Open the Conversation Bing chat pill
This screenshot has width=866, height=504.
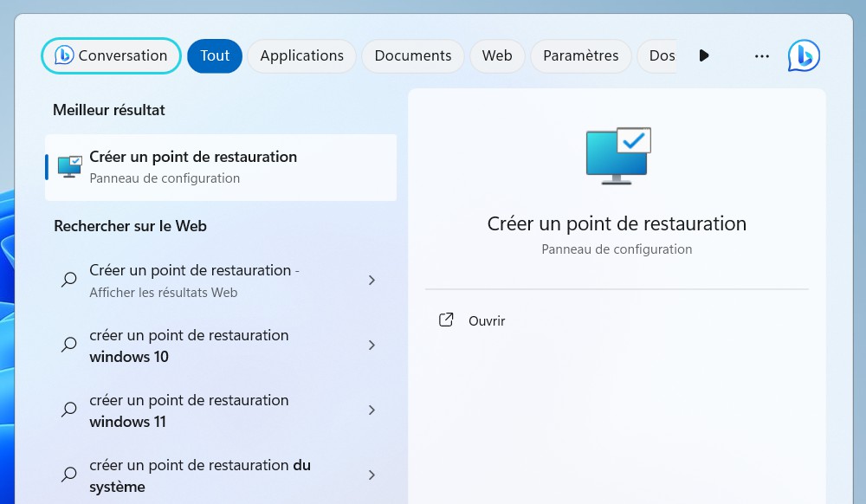click(x=111, y=55)
